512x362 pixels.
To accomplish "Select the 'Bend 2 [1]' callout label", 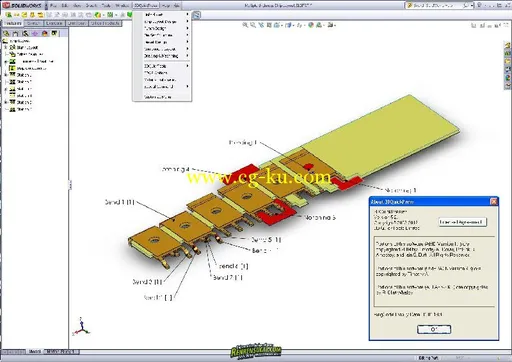I will pos(147,282).
